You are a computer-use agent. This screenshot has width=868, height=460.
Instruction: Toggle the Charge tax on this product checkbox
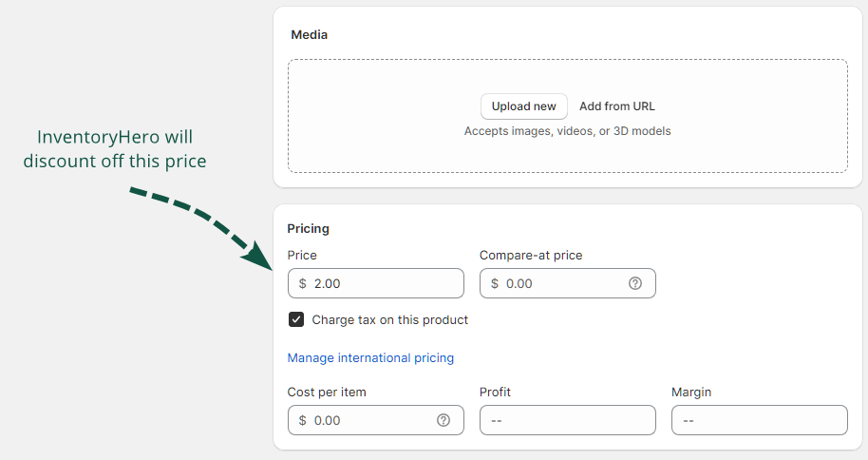[x=296, y=320]
